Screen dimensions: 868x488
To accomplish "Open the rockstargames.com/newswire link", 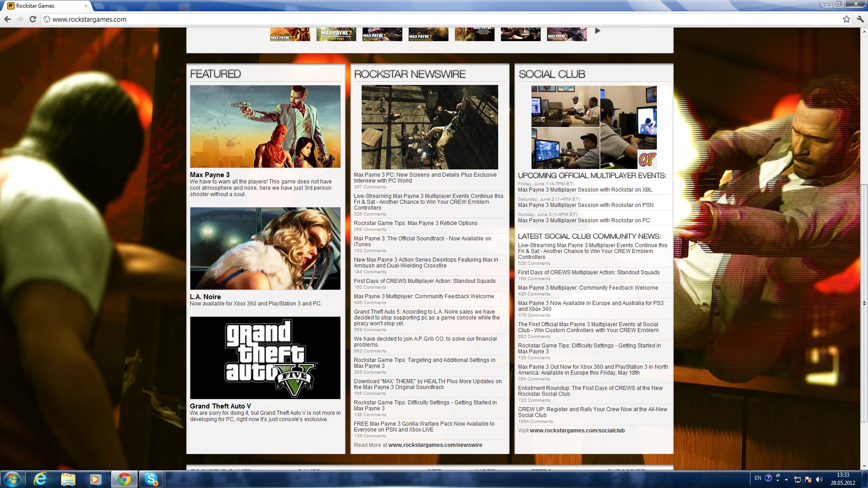I will [x=435, y=445].
